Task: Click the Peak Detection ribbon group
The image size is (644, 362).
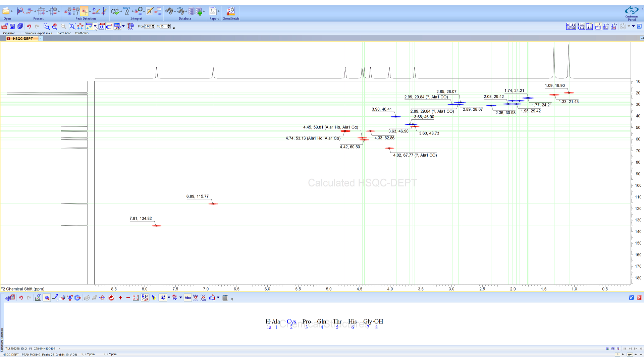Action: pos(86,18)
